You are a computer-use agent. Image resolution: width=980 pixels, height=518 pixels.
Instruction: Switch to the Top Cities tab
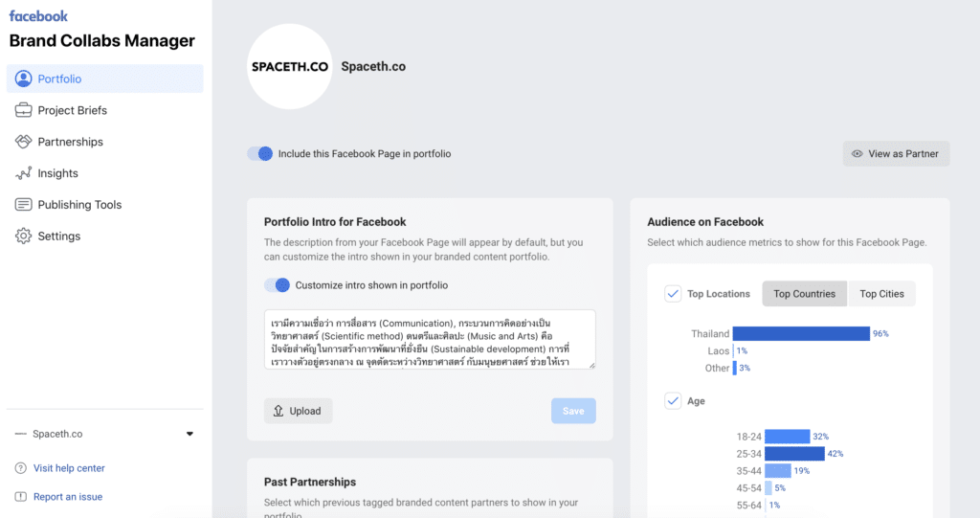[882, 294]
